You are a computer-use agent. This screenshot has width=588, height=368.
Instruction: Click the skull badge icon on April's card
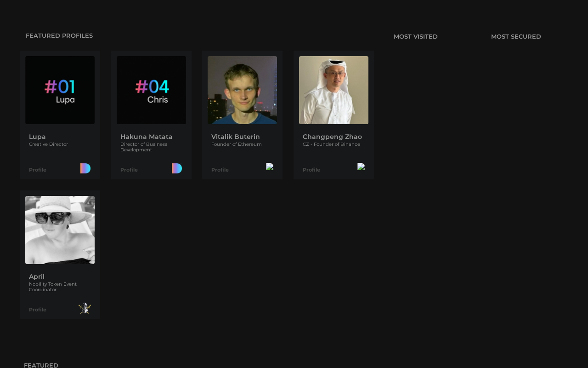(85, 308)
